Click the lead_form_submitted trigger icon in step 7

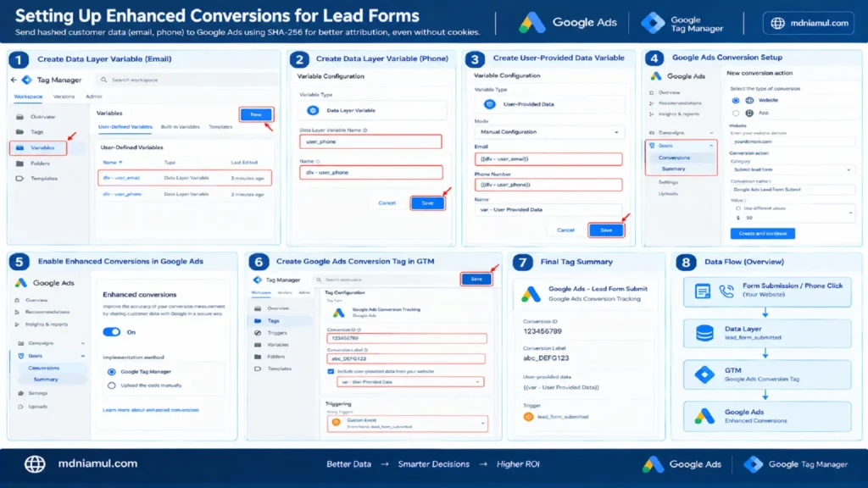tap(528, 417)
